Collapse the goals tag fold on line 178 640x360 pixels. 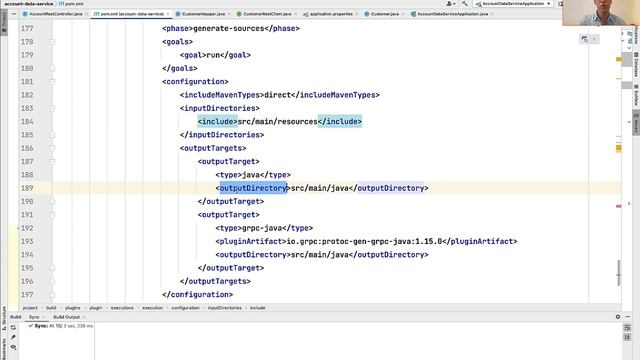[x=52, y=42]
